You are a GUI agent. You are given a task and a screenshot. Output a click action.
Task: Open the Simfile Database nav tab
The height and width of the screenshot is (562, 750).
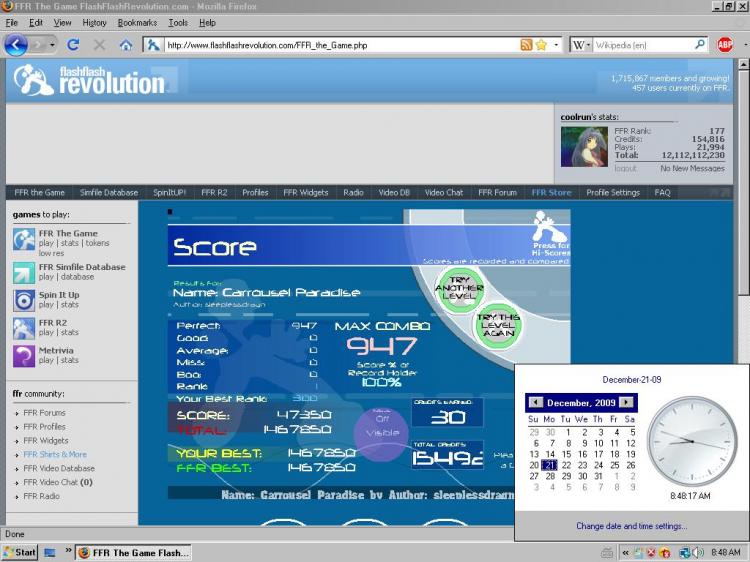[x=109, y=192]
